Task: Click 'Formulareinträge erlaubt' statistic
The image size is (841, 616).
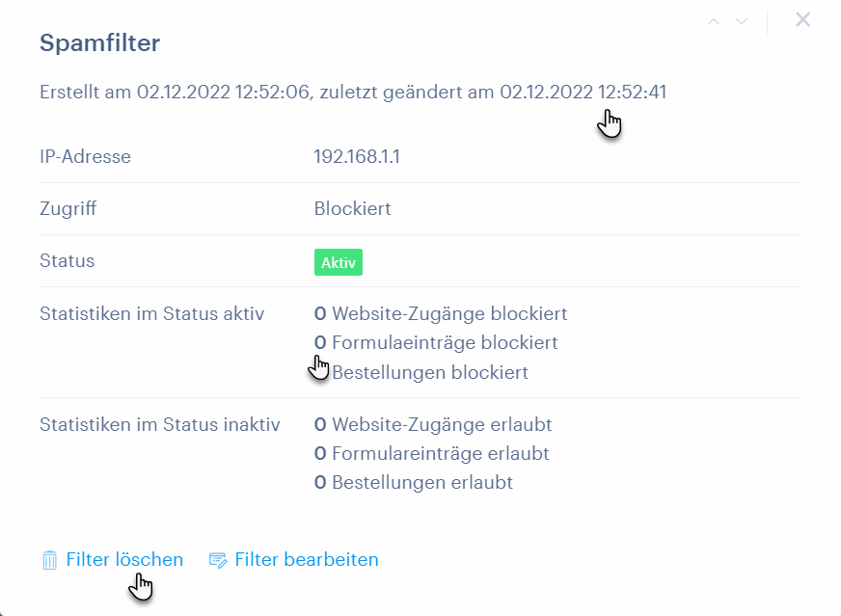Action: pyautogui.click(x=440, y=453)
